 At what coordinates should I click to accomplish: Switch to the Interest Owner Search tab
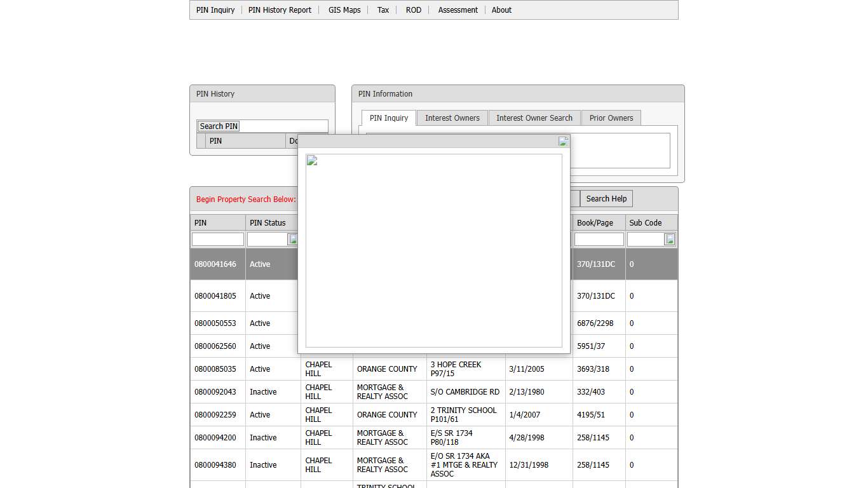[534, 118]
